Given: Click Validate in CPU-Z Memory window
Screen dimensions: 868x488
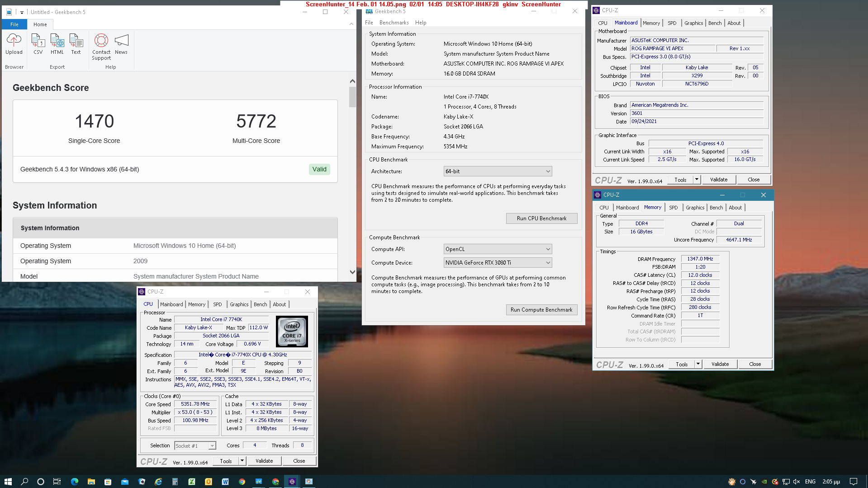Looking at the screenshot, I should tap(720, 365).
